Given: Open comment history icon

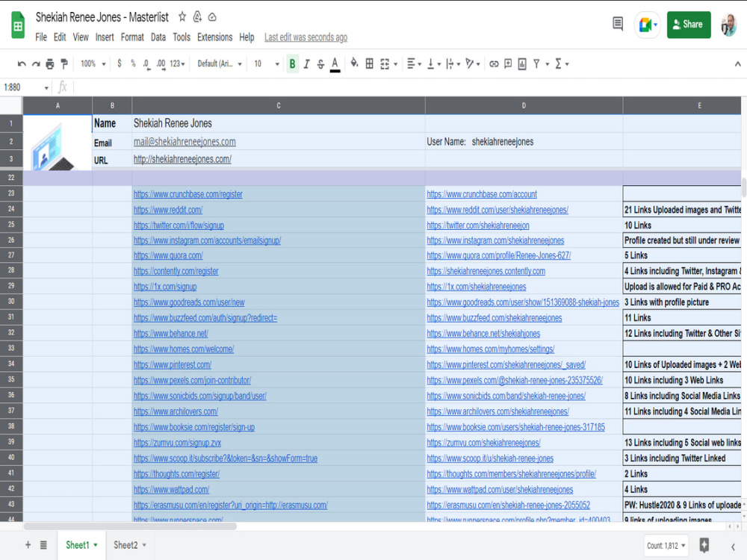Looking at the screenshot, I should coord(618,23).
